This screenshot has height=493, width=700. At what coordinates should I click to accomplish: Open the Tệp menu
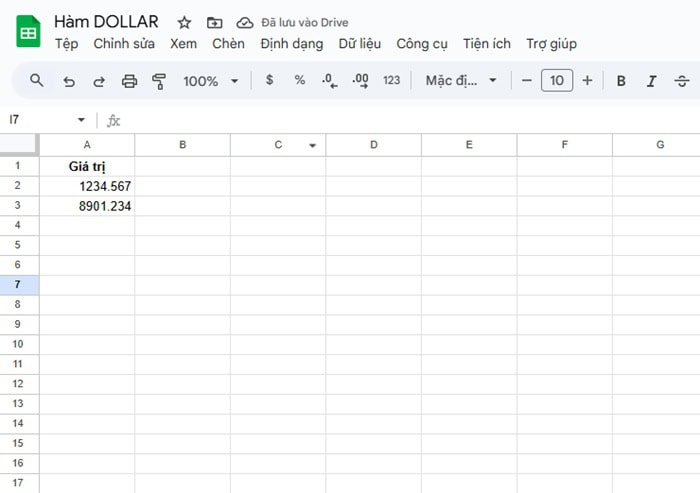(67, 44)
